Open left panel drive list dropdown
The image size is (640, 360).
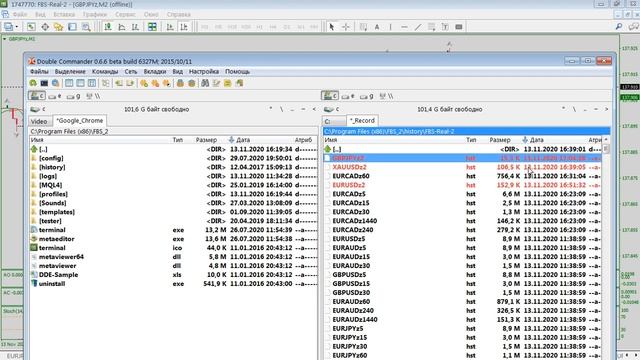click(x=37, y=109)
